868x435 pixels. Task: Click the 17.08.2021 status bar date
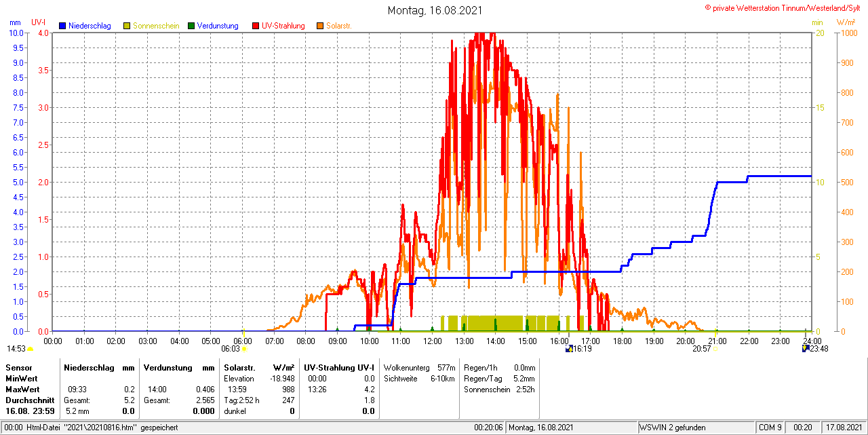tap(843, 428)
